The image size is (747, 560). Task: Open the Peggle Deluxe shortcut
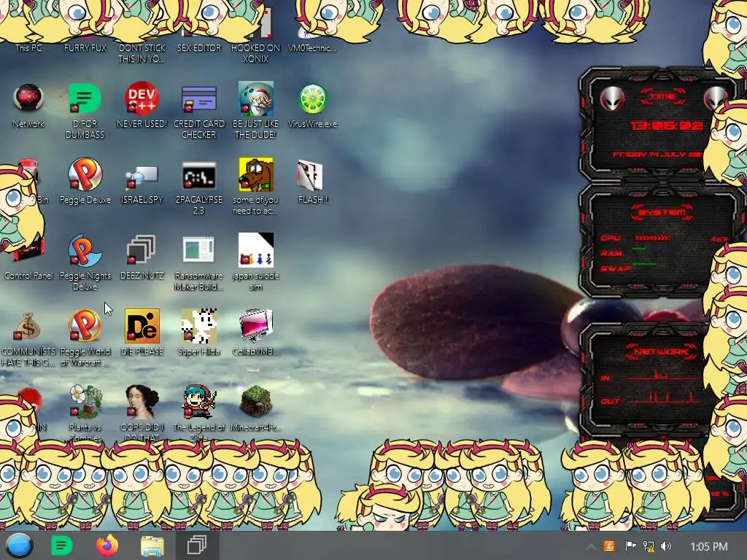(x=85, y=174)
